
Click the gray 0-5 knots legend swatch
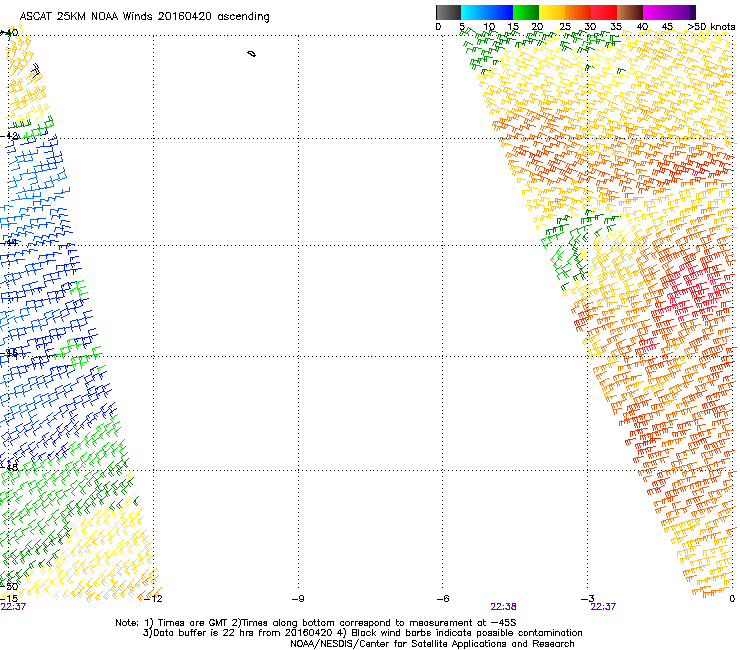click(448, 12)
